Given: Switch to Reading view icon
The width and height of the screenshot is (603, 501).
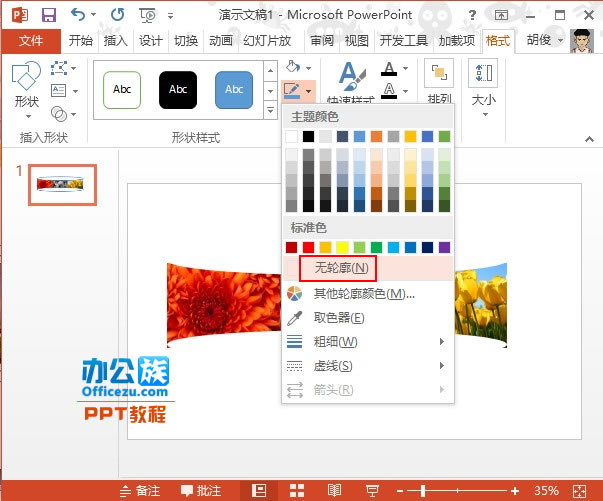Looking at the screenshot, I should (334, 490).
